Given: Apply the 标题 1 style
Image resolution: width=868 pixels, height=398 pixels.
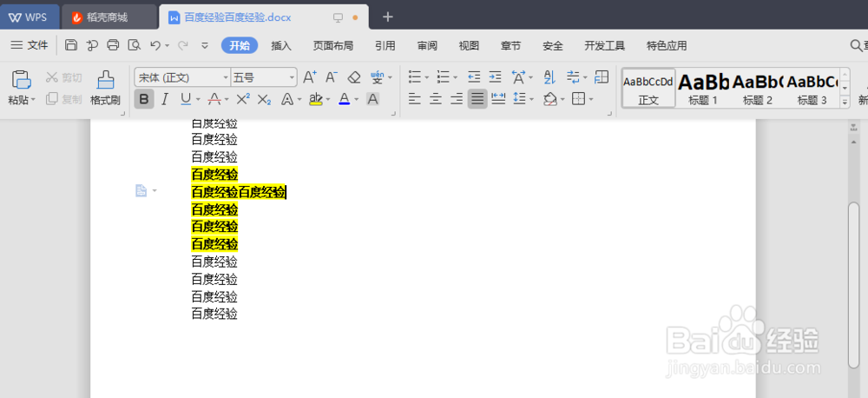Looking at the screenshot, I should click(703, 88).
